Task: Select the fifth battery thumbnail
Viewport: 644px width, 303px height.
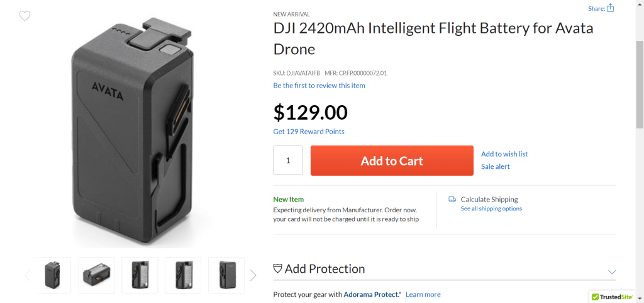Action: (x=226, y=275)
